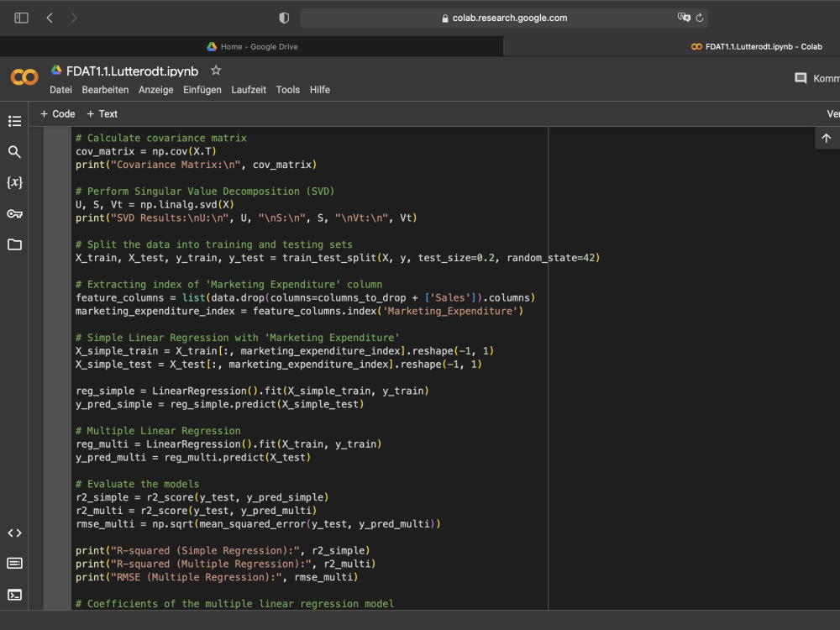Click the 'reg_simple = LinearRegression()' line
840x630 pixels.
pos(252,391)
